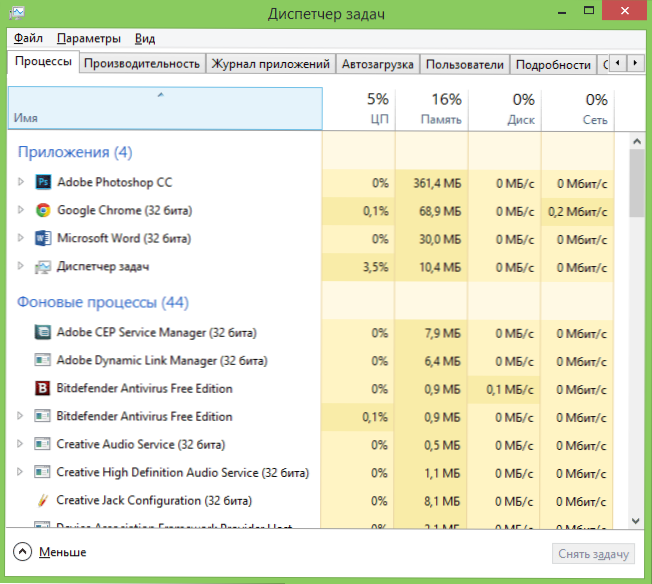Expand the Google Chrome process group
Image resolution: width=652 pixels, height=584 pixels.
[20, 210]
